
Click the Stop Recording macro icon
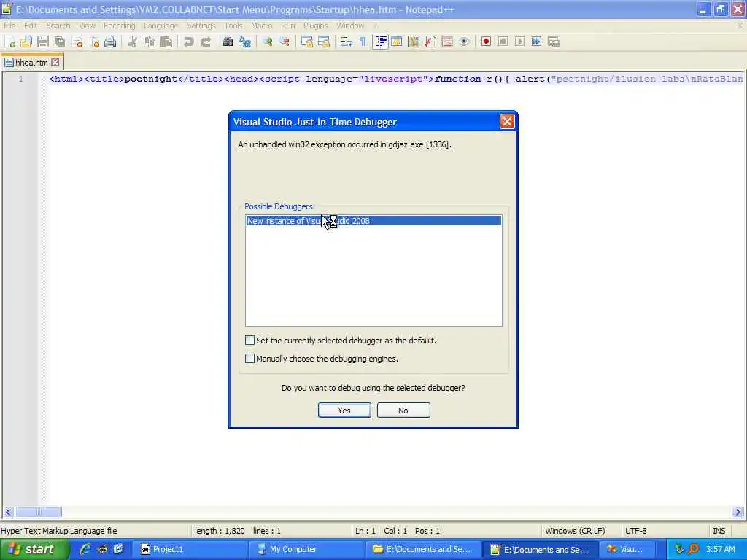pyautogui.click(x=503, y=42)
